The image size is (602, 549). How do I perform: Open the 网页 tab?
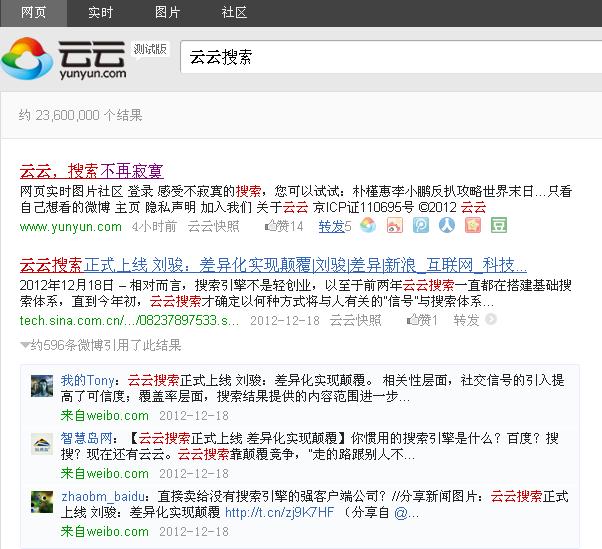click(x=33, y=13)
